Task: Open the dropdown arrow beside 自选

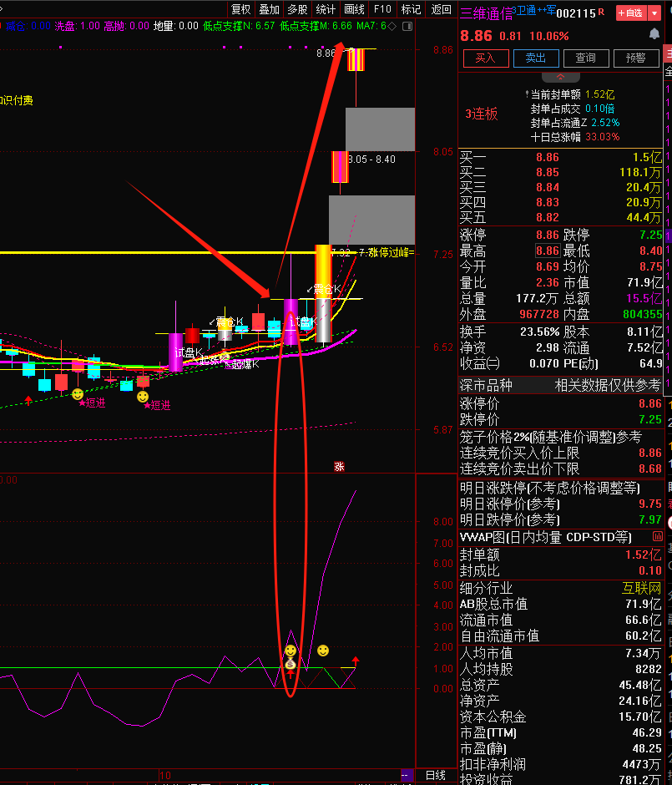Action: tap(654, 13)
